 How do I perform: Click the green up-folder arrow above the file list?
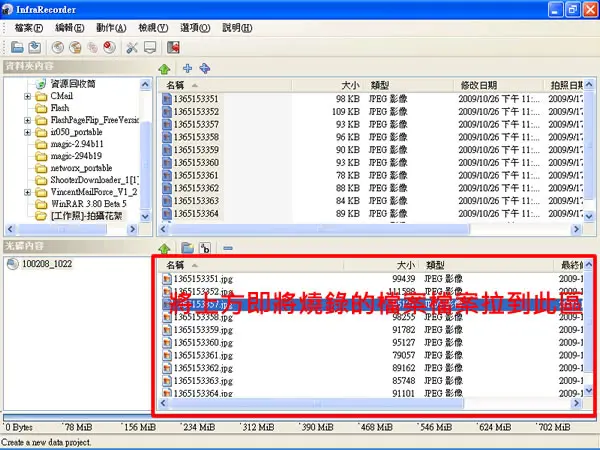tap(165, 69)
